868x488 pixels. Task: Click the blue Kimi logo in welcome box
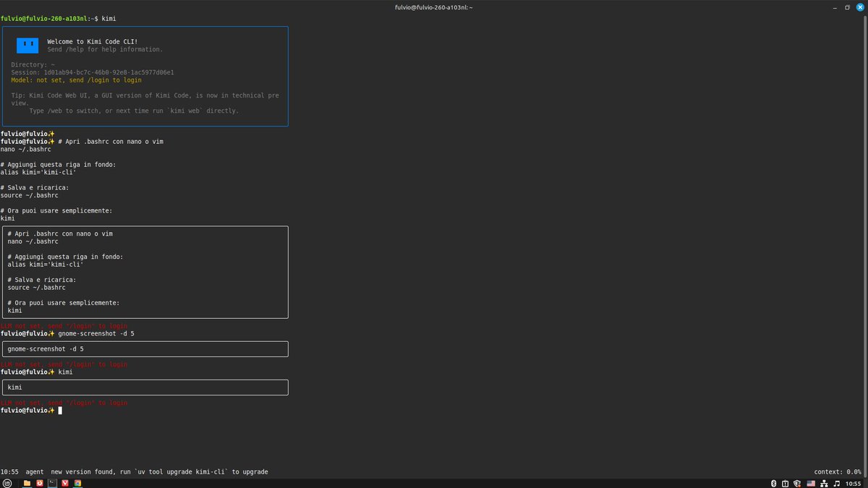(27, 46)
